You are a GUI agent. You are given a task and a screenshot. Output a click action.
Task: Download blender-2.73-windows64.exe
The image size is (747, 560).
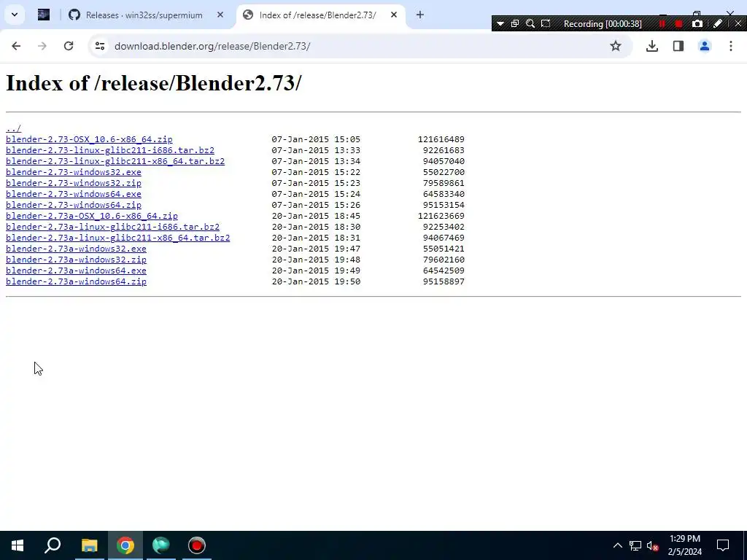click(x=74, y=194)
